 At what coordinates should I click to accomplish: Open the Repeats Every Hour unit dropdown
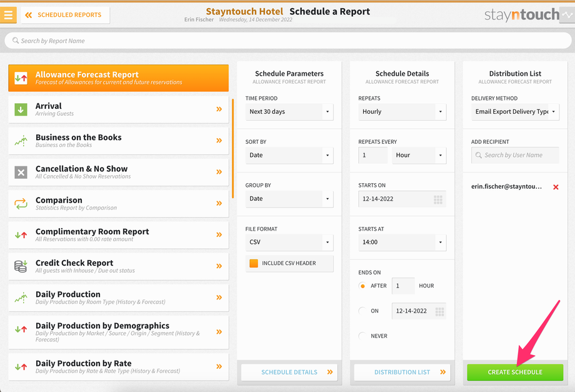point(419,155)
